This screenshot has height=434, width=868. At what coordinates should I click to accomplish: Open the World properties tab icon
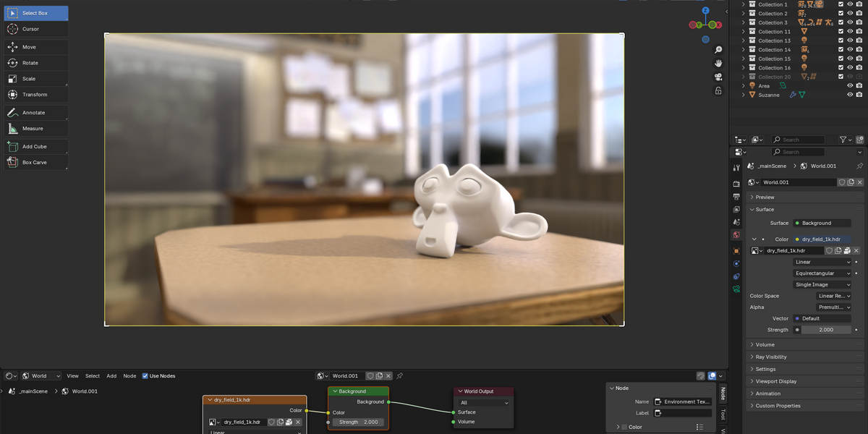pos(736,235)
